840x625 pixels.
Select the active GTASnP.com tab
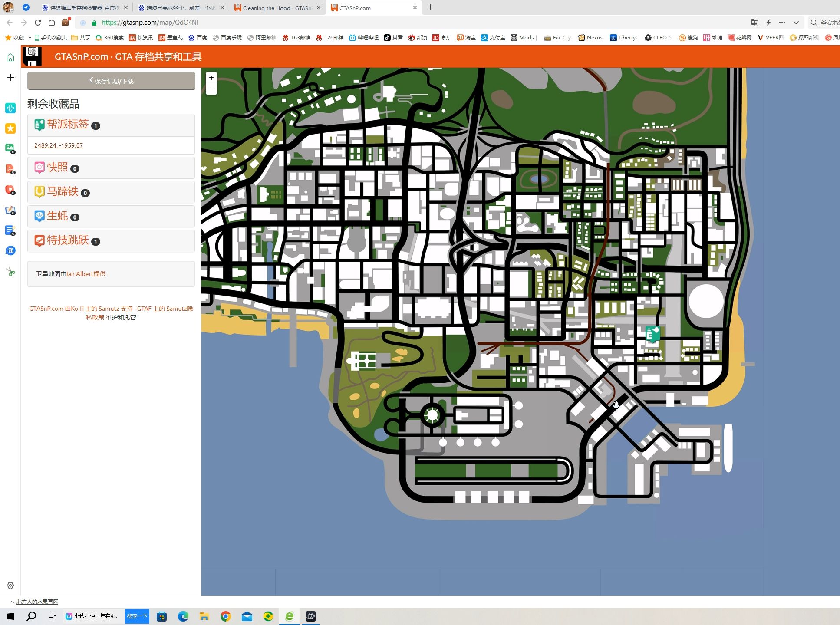pyautogui.click(x=373, y=8)
